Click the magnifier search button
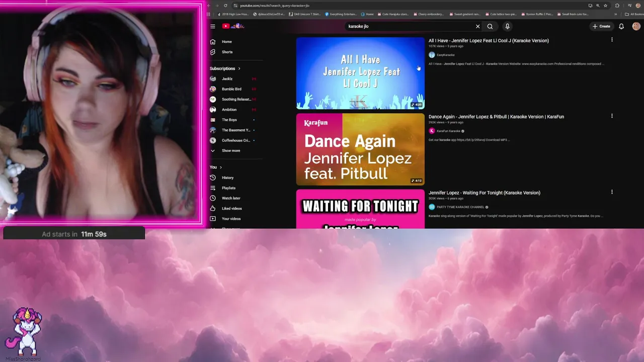644x362 pixels. [x=490, y=26]
